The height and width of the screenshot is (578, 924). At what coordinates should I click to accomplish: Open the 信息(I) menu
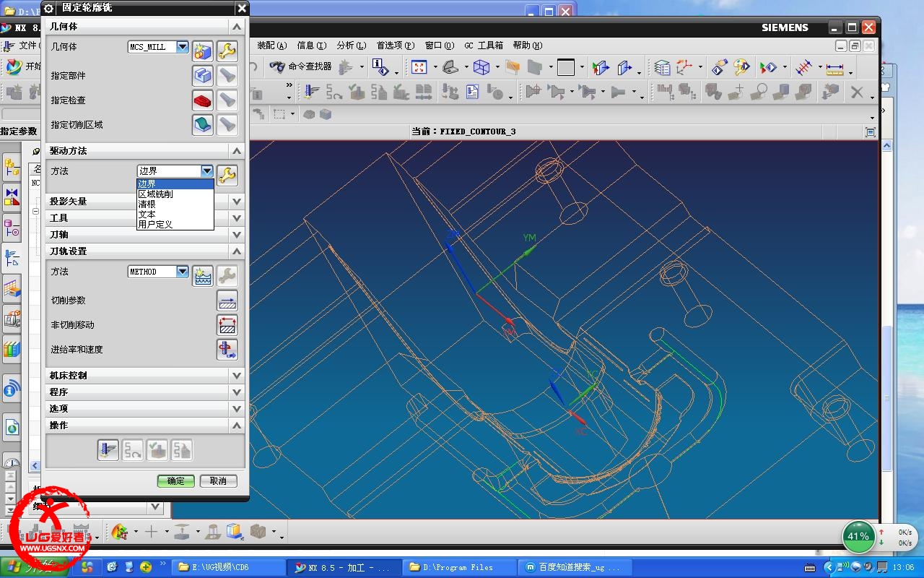click(312, 45)
